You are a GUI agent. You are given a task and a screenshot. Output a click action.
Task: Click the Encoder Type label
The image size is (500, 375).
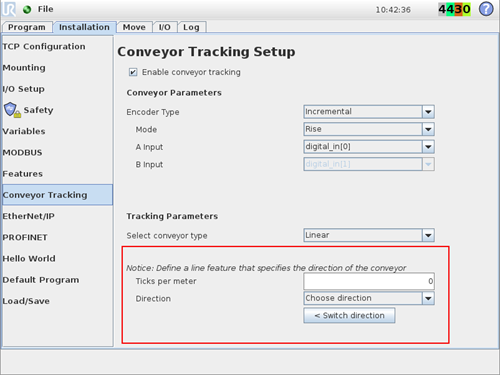tap(153, 112)
